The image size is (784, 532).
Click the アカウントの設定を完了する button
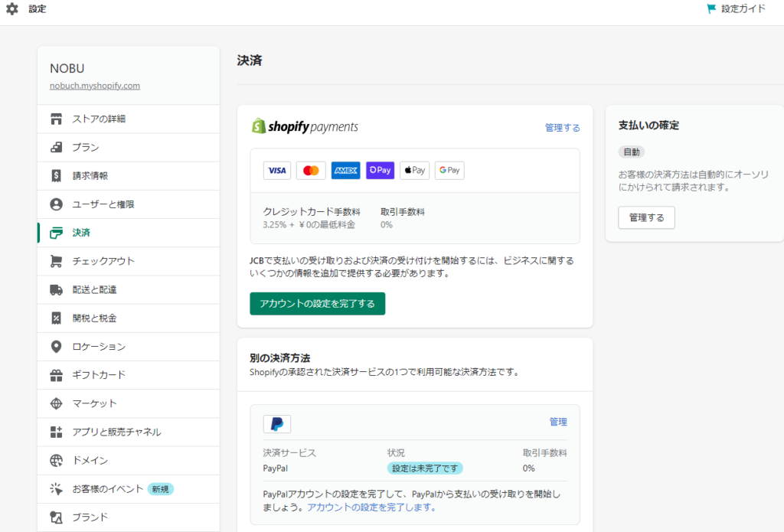coord(317,304)
